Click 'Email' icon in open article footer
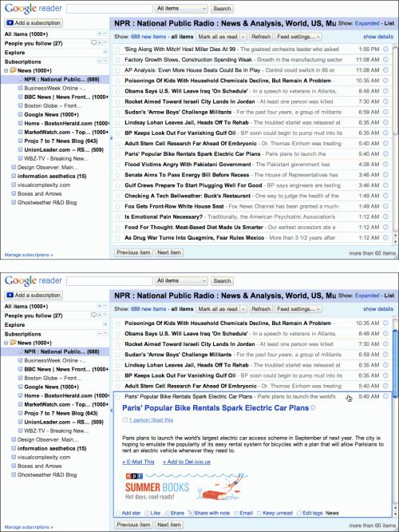The height and width of the screenshot is (532, 399). pos(243,513)
